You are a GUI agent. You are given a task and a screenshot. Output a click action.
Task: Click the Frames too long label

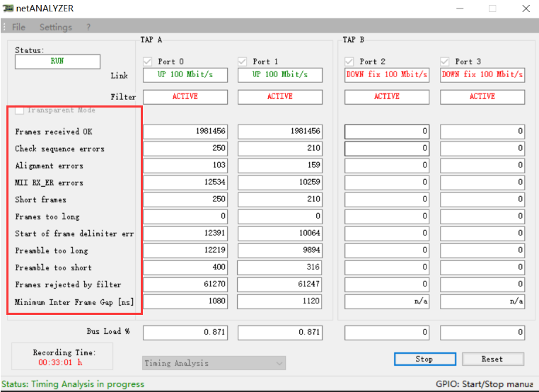tap(47, 217)
